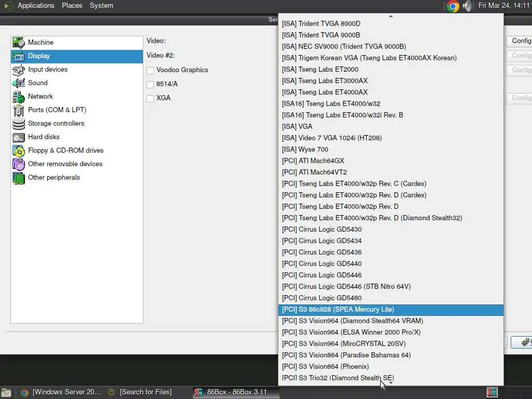The width and height of the screenshot is (532, 399).
Task: Enable the XGA checkbox
Action: pyautogui.click(x=150, y=98)
